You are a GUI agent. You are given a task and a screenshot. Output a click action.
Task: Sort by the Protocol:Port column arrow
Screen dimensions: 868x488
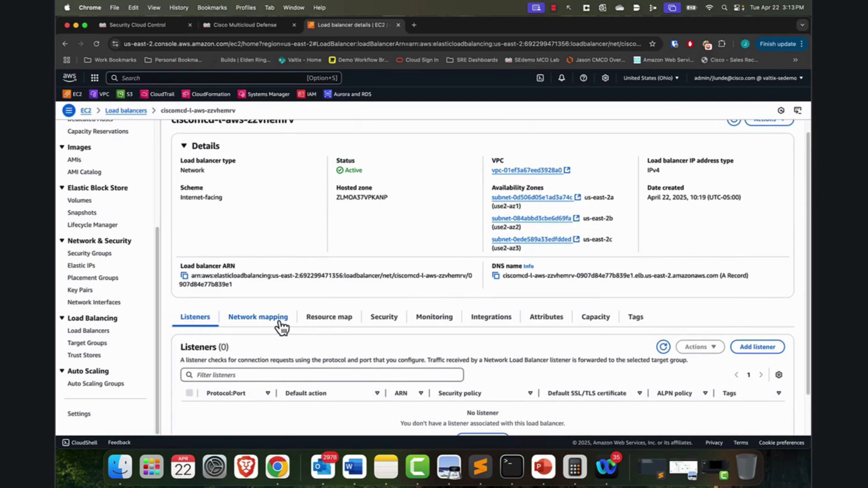pos(268,393)
